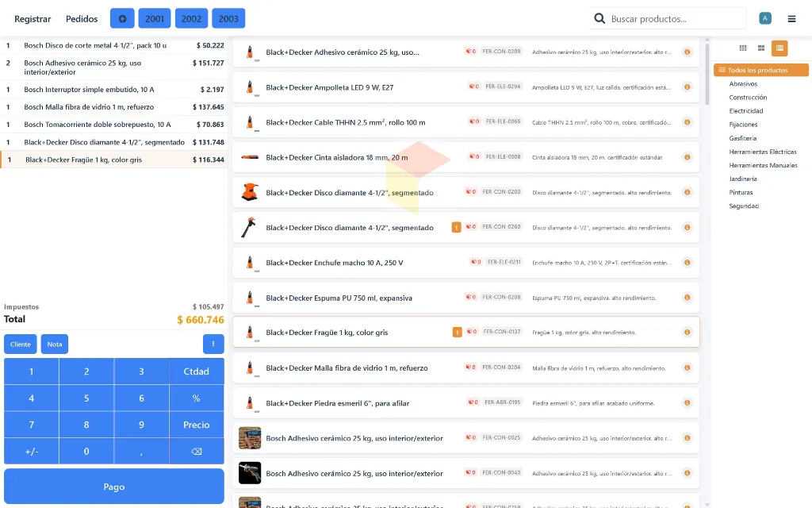812x508 pixels.
Task: Show info for Black+Decker Fragüe 1 kg
Action: coord(688,333)
